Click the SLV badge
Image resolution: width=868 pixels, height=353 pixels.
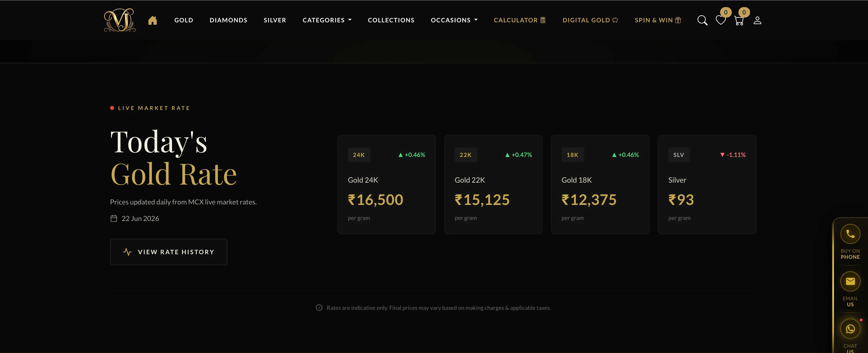(x=679, y=155)
